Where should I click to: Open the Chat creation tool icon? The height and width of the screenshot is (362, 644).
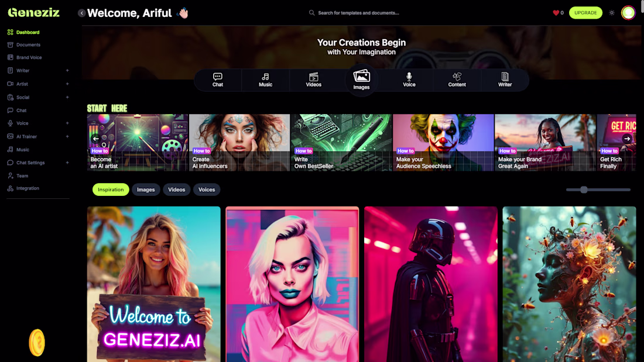pos(218,77)
